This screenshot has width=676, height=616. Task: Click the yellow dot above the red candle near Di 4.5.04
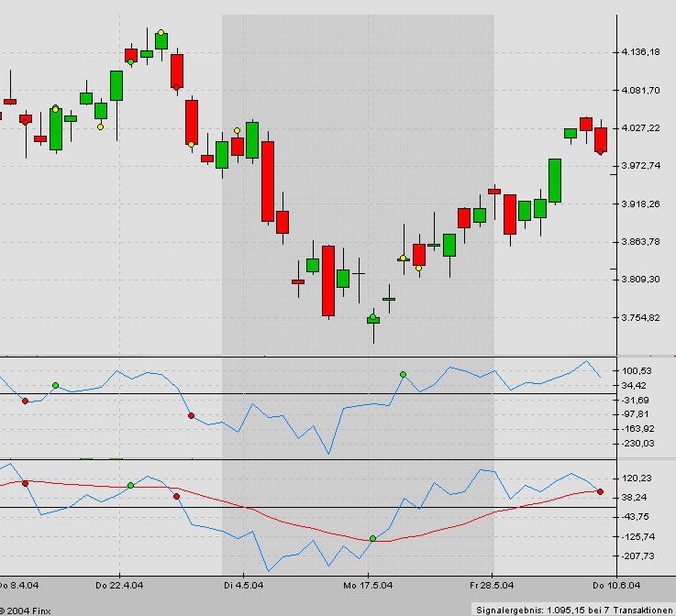click(238, 130)
